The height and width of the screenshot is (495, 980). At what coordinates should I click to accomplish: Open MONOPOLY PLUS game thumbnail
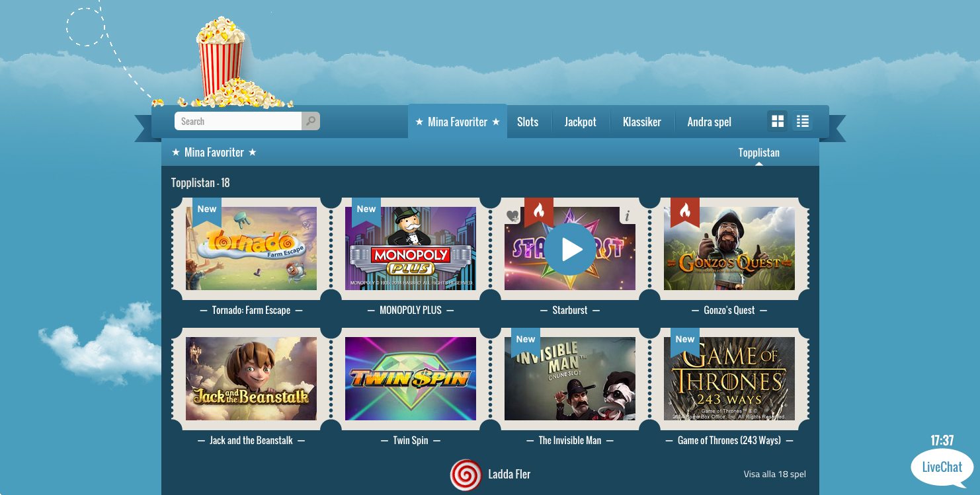click(411, 248)
